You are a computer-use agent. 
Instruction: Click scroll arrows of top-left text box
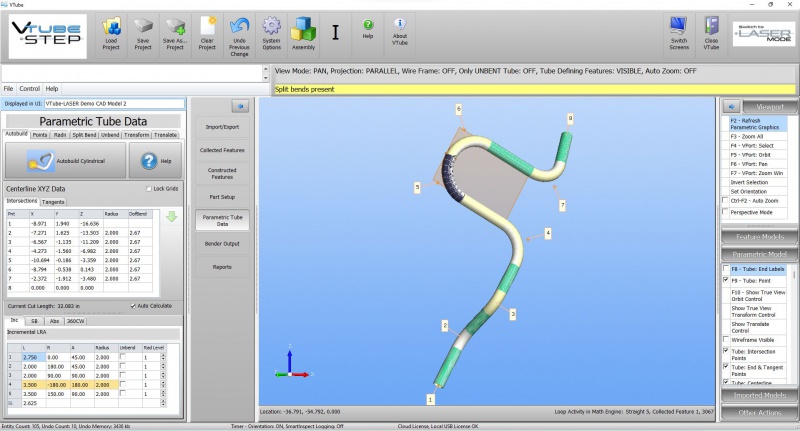pyautogui.click(x=265, y=73)
